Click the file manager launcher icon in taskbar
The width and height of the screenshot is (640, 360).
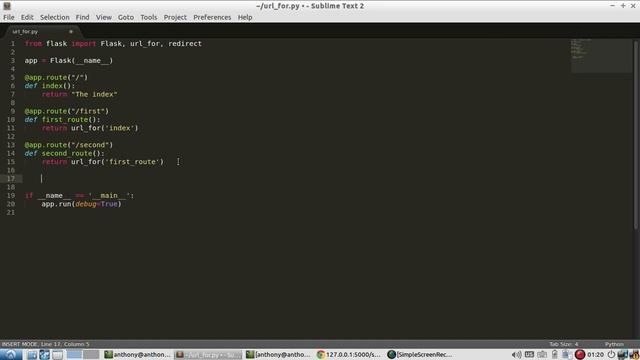tap(32, 354)
